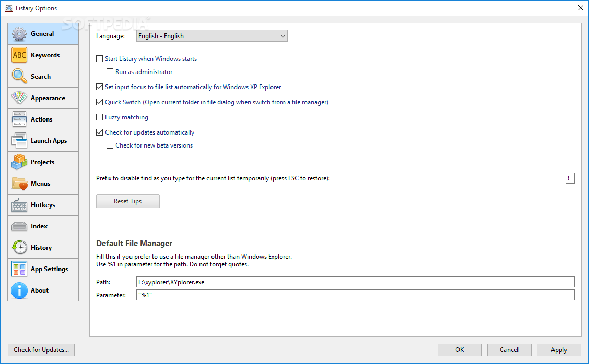
Task: Select the Menus label
Action: point(41,184)
